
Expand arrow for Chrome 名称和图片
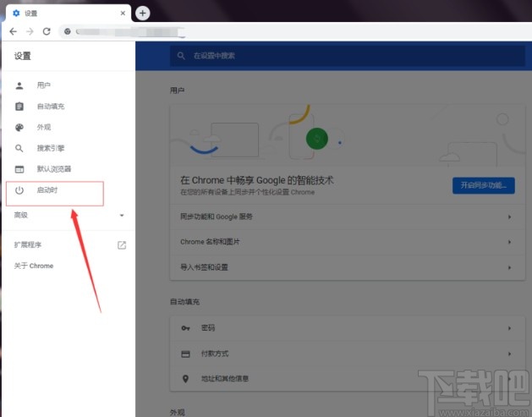(x=509, y=242)
